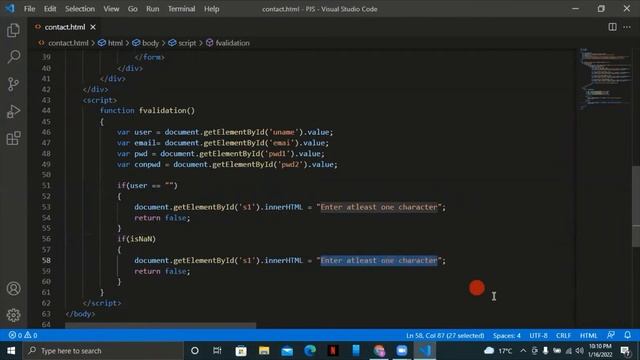
Task: Open the Source Control view
Action: click(13, 84)
